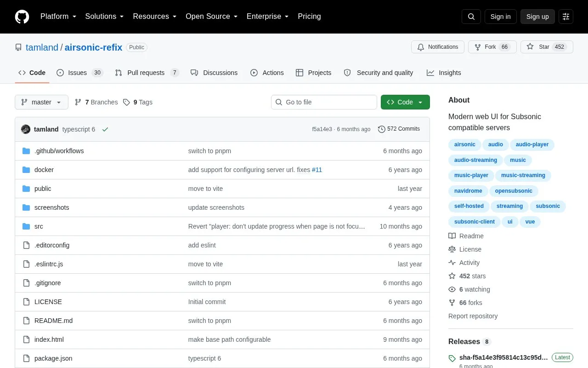This screenshot has width=588, height=368.
Task: Open the Pricing link
Action: tap(309, 17)
